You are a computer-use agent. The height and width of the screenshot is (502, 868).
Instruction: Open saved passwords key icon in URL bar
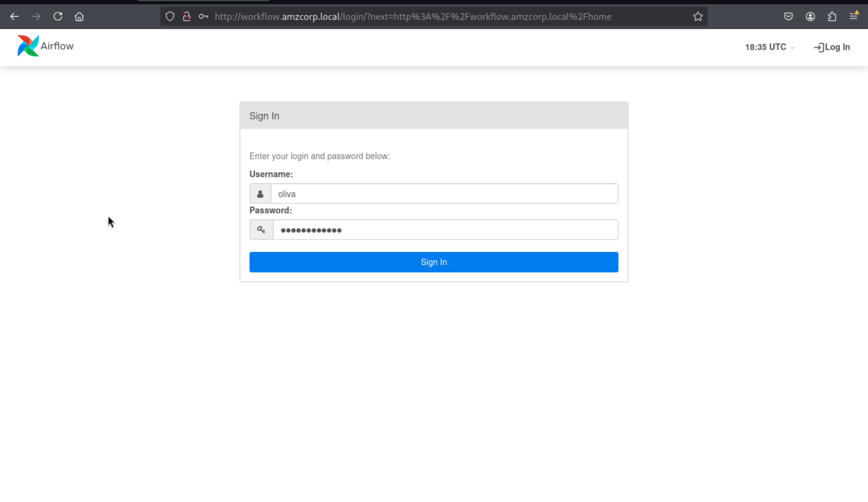203,17
